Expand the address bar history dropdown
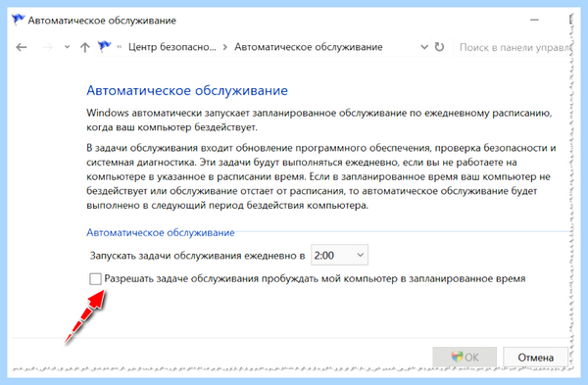Image resolution: width=588 pixels, height=385 pixels. tap(424, 47)
